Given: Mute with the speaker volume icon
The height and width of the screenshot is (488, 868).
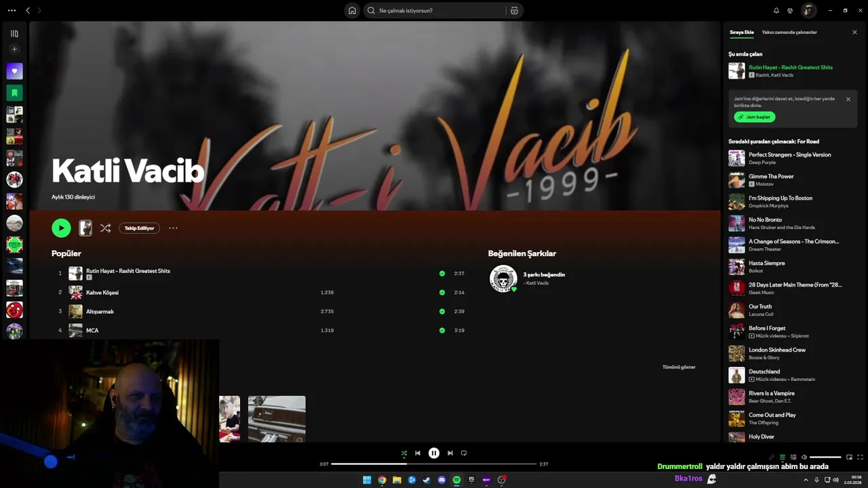Looking at the screenshot, I should tap(804, 457).
